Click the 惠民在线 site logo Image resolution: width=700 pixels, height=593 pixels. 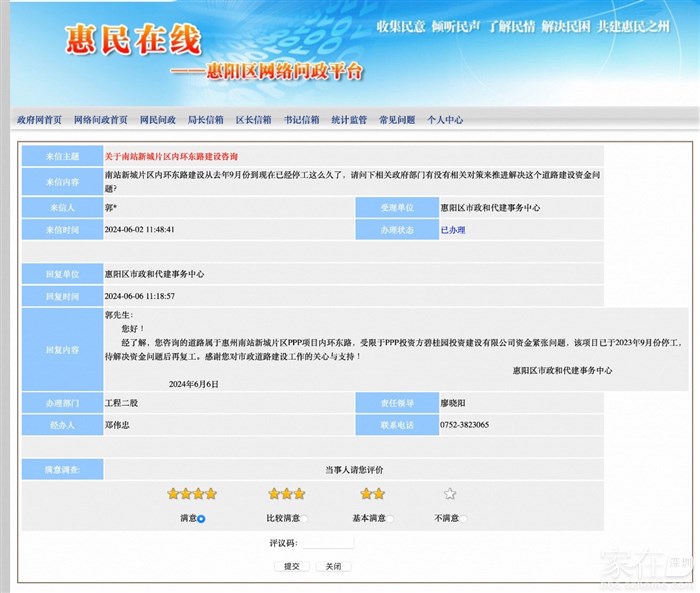click(134, 41)
